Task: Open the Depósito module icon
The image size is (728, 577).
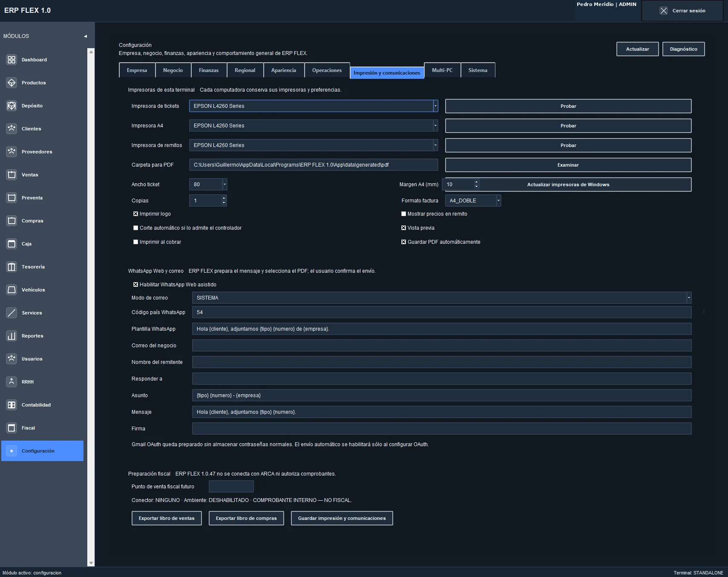Action: pyautogui.click(x=12, y=106)
